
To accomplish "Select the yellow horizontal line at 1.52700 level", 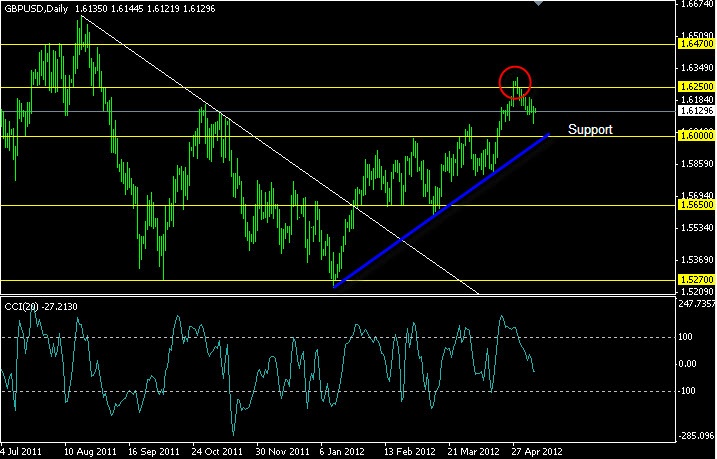I will click(338, 280).
